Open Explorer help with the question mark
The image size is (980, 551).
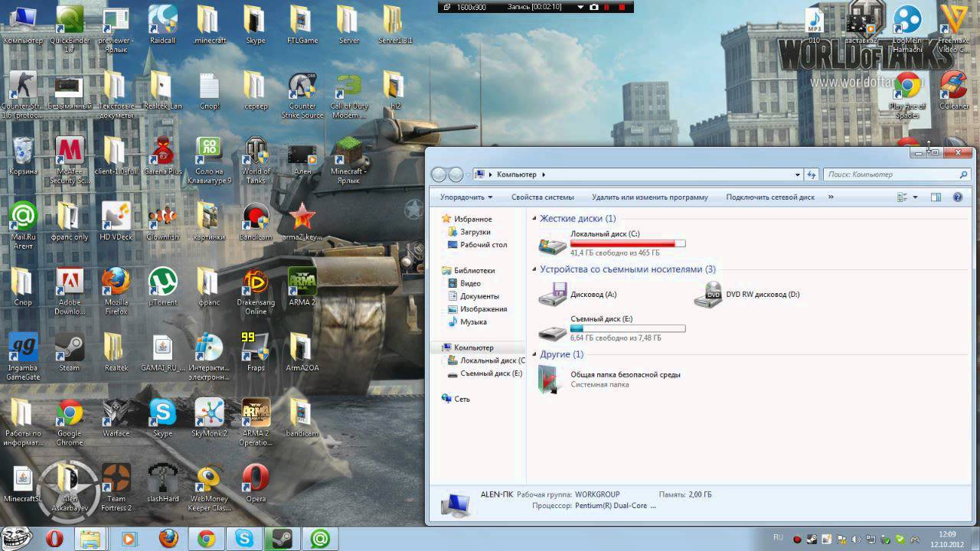tap(957, 197)
